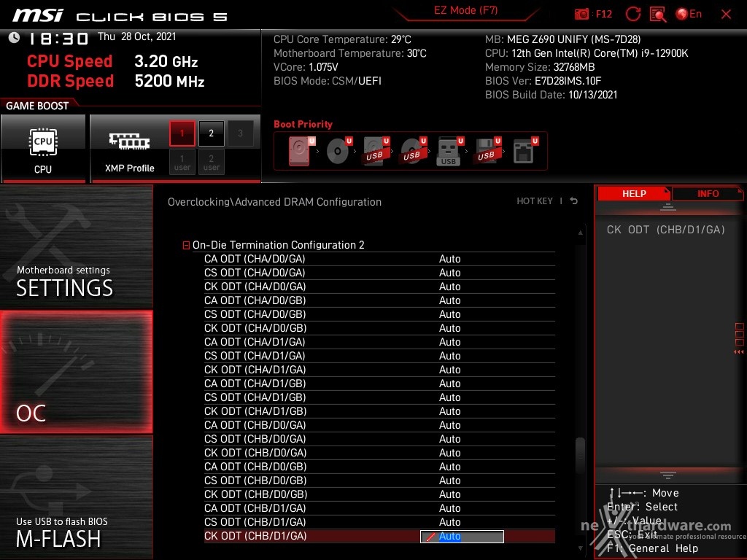Toggle the GAME BOOST CPU button

pos(43,148)
